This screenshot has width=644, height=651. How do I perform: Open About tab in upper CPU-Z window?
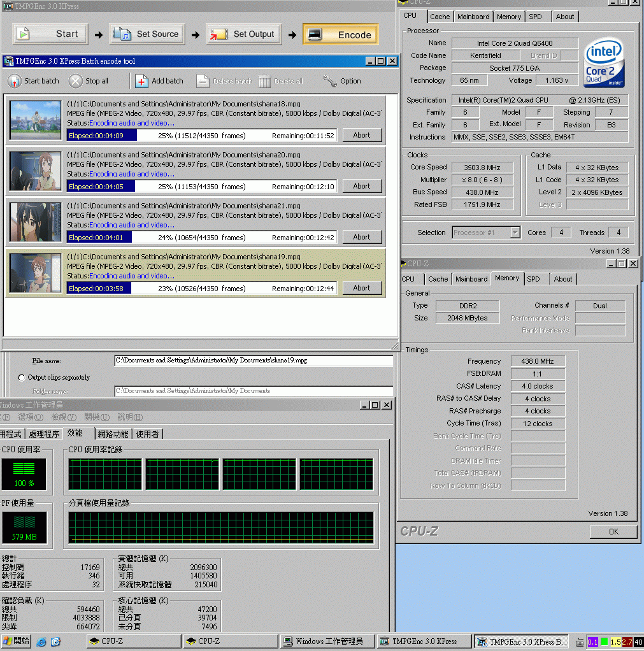(x=564, y=17)
